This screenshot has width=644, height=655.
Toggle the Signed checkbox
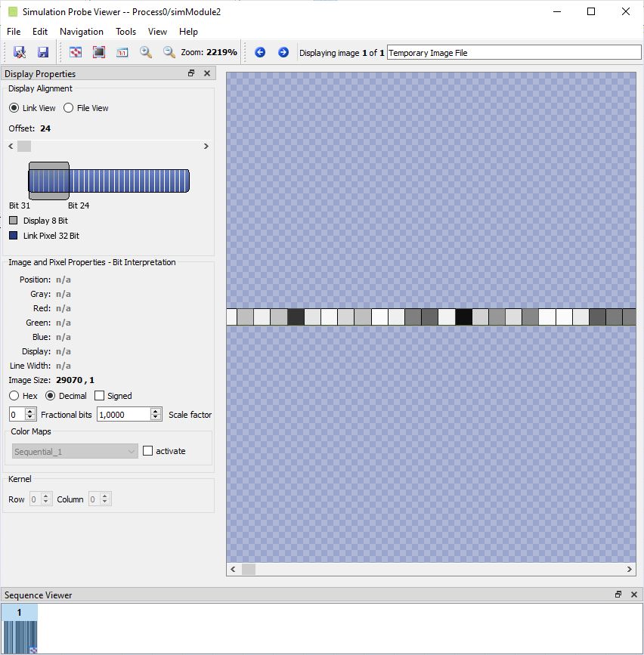pos(99,396)
